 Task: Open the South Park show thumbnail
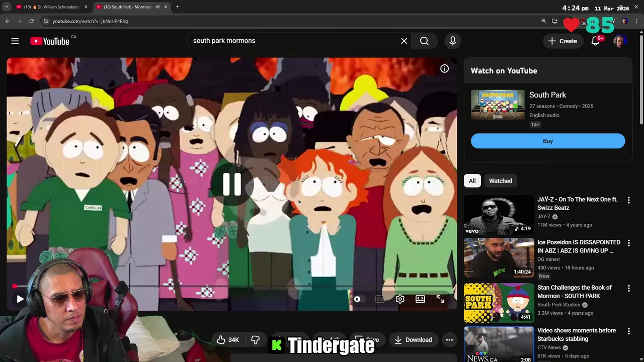498,105
